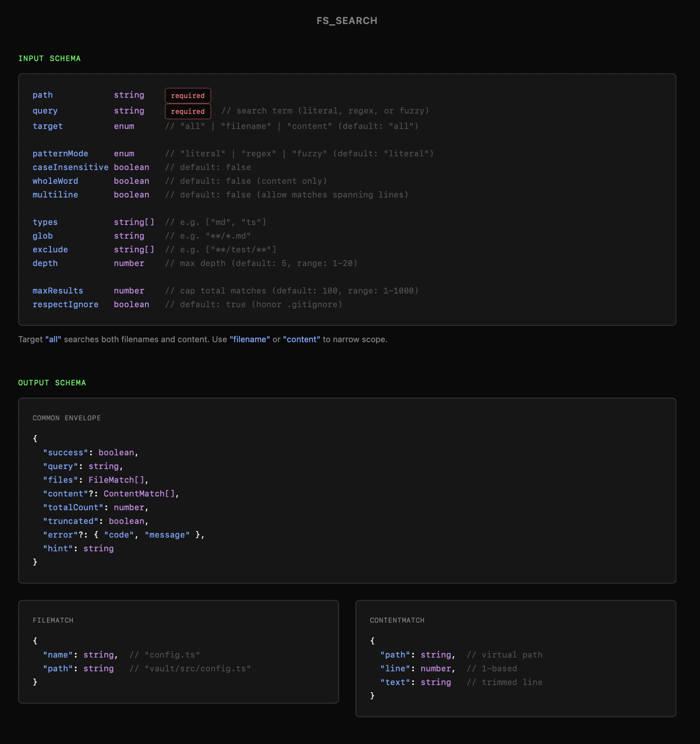The image size is (700, 744).
Task: Select the patternMode parameter name
Action: pos(60,153)
